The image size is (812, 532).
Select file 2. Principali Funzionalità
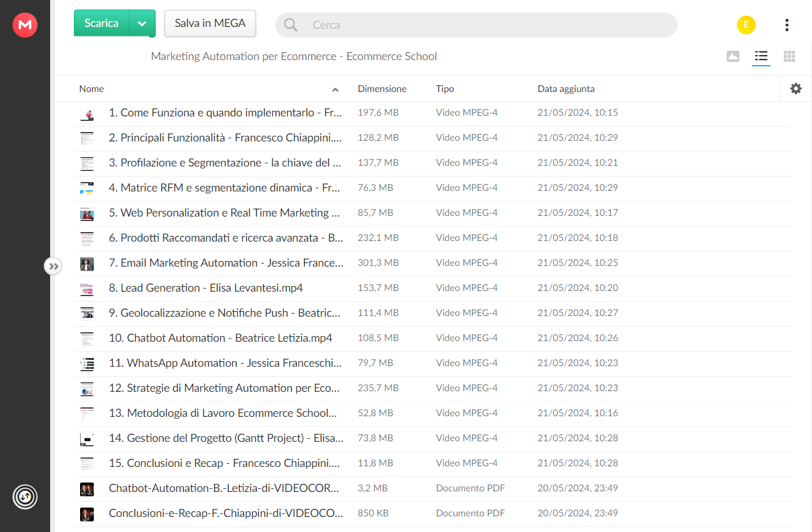(433, 138)
